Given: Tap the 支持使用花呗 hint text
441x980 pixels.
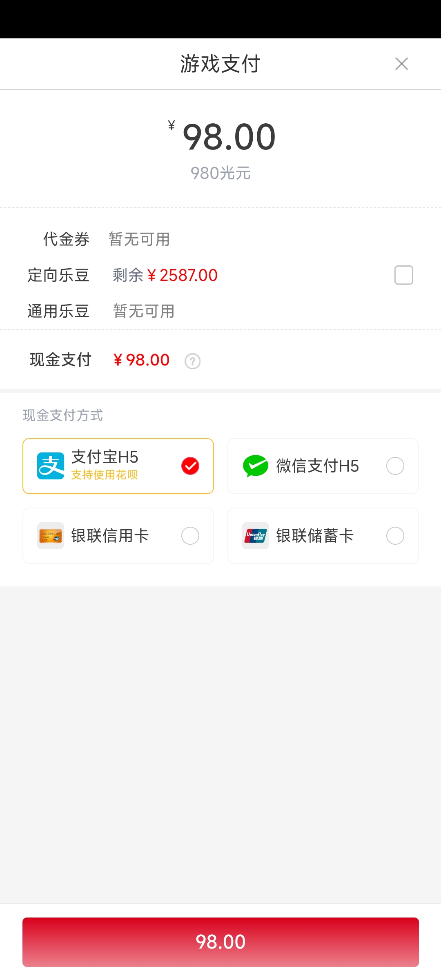Looking at the screenshot, I should coord(105,475).
